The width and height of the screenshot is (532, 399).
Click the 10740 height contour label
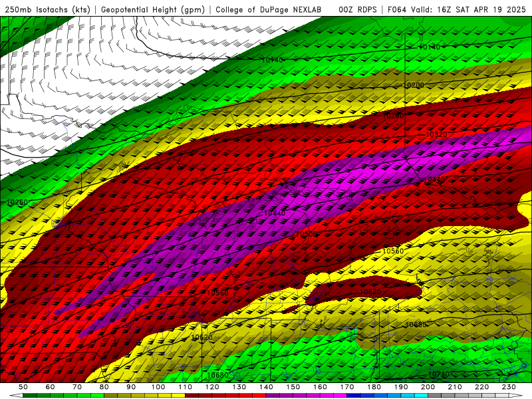point(439,374)
